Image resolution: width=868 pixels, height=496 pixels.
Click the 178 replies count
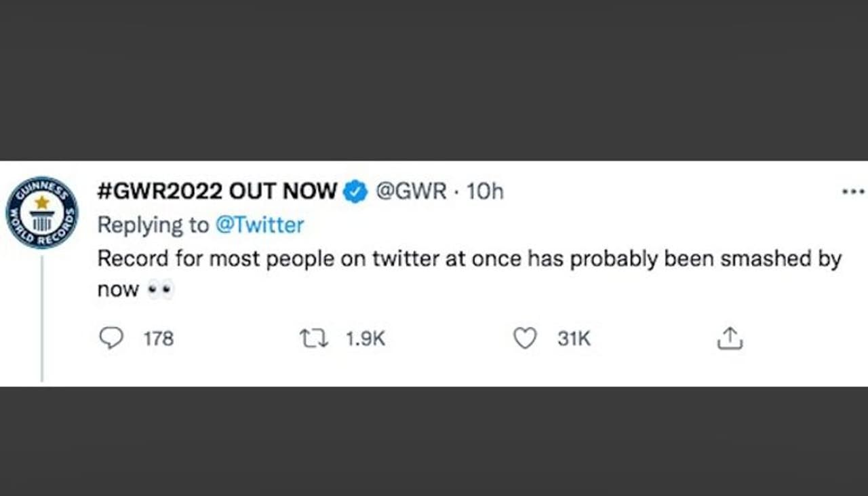159,339
